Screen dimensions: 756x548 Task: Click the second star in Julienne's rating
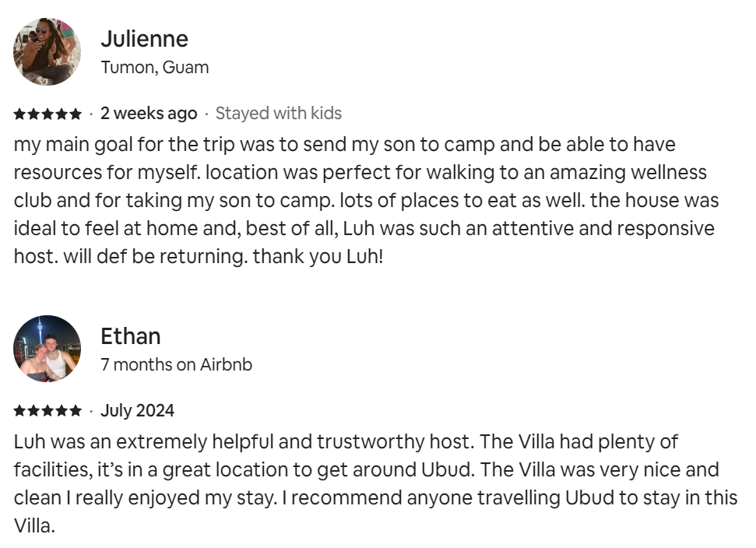(33, 114)
